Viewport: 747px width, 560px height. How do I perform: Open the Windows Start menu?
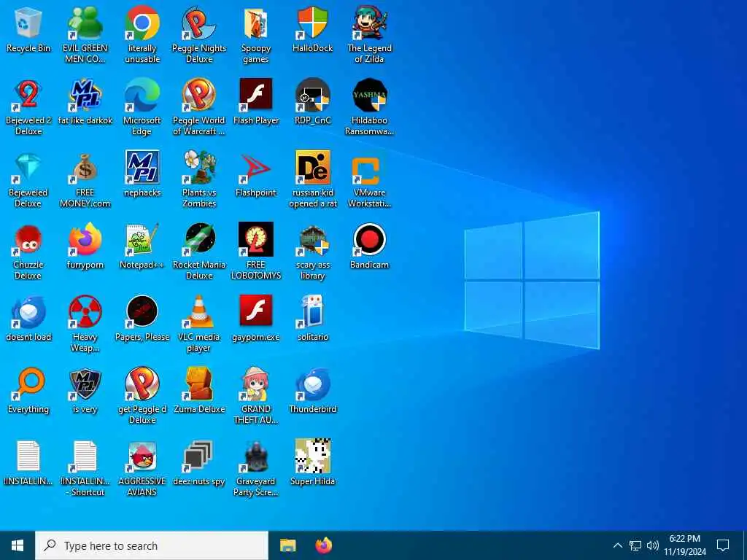[18, 545]
